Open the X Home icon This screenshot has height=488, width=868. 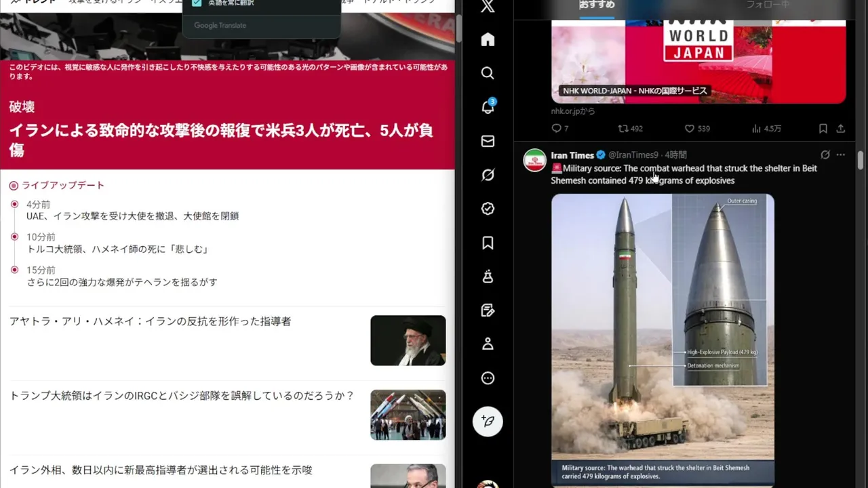[x=488, y=39]
